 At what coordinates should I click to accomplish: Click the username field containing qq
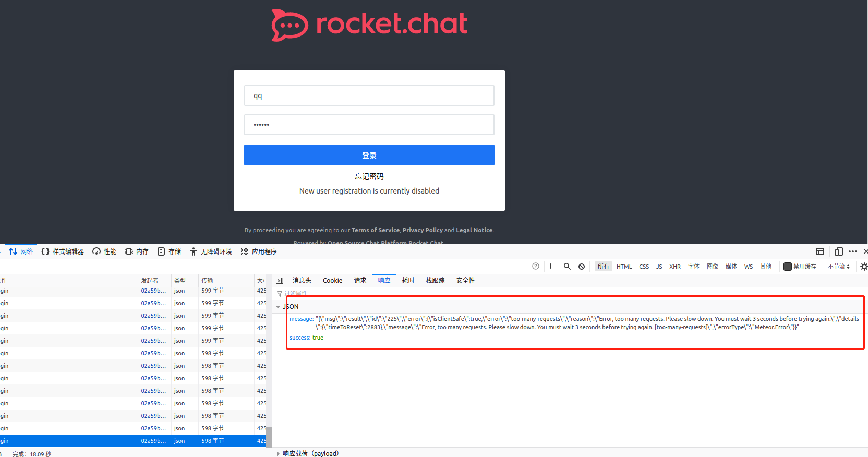[369, 95]
